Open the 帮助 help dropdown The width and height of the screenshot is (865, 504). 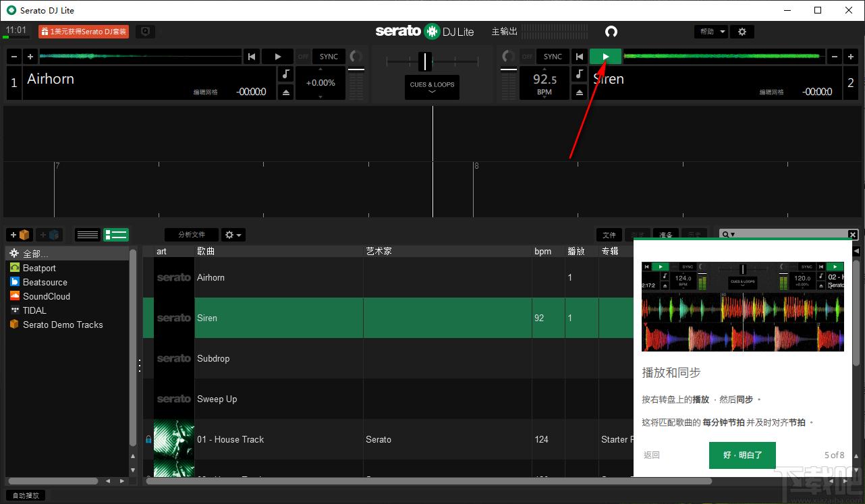coord(711,32)
